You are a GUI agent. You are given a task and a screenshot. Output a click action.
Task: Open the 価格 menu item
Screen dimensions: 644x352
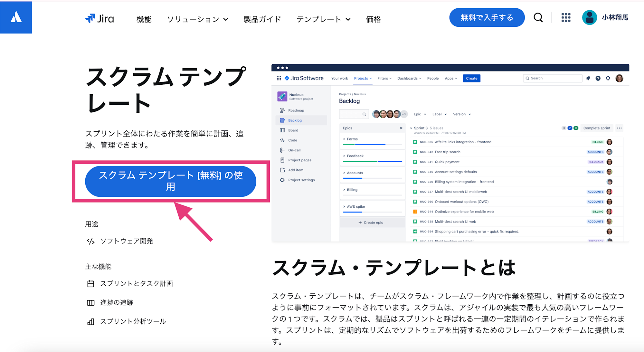coord(374,19)
